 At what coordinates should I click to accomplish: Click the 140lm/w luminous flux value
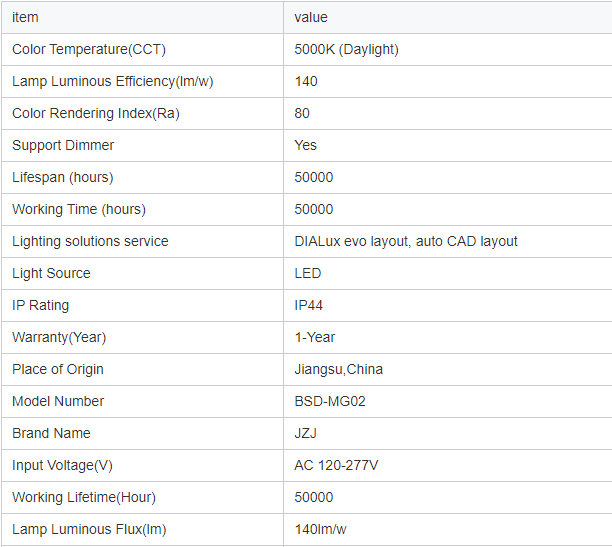point(321,529)
